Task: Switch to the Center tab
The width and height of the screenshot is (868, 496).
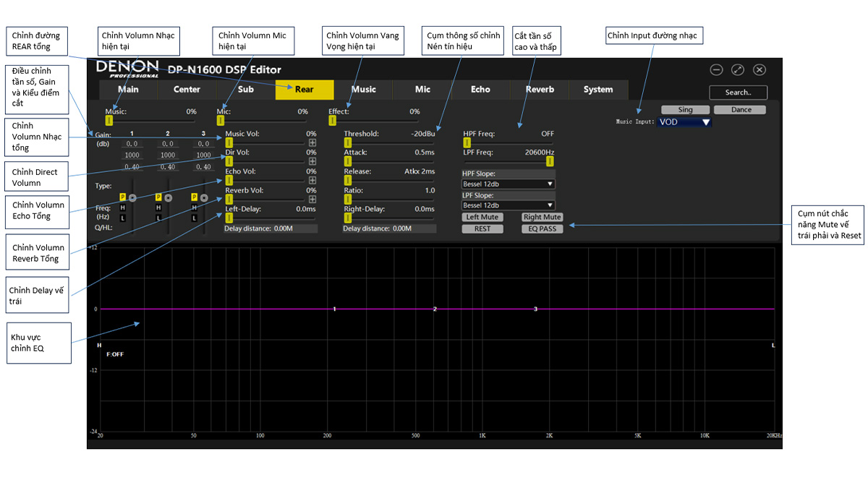Action: coord(187,90)
